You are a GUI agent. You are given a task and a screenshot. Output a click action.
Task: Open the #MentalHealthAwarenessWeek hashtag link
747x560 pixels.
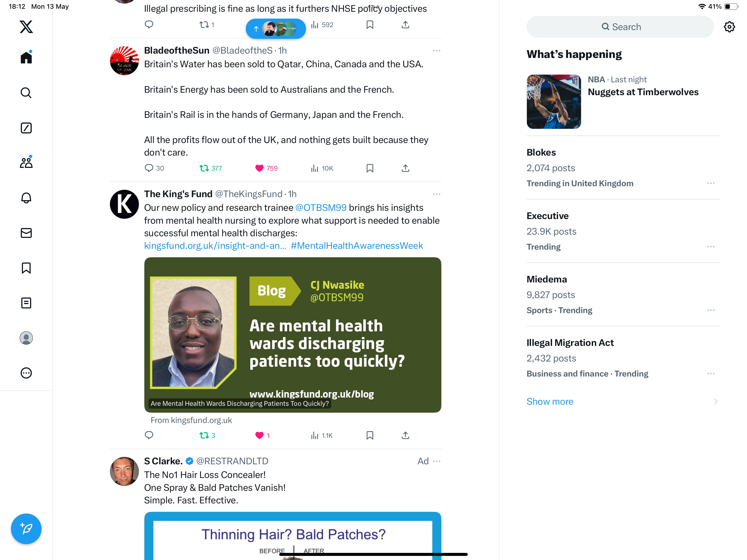tap(357, 246)
